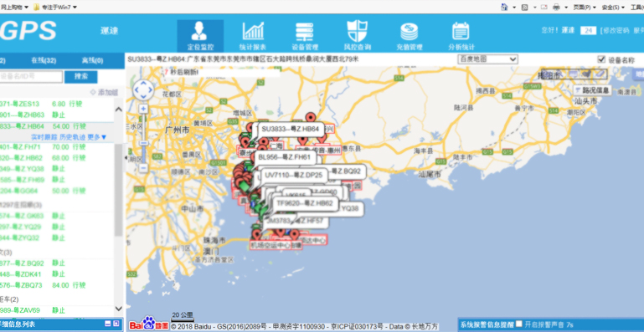The height and width of the screenshot is (332, 644).
Task: Enable the 开启报警声音 alarm sound checkbox
Action: [519, 324]
